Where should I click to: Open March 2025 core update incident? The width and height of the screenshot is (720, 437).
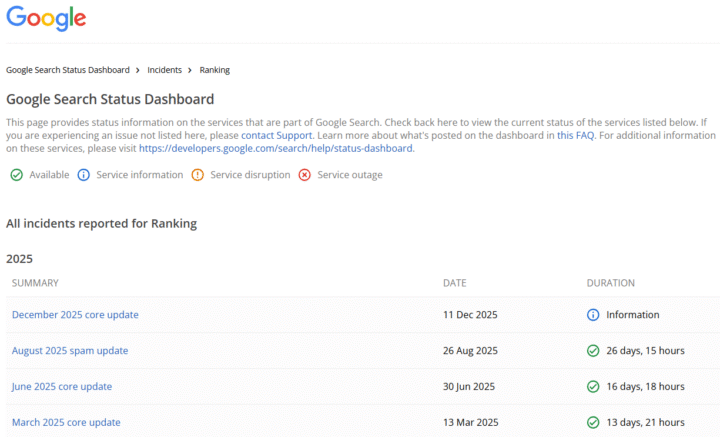(x=66, y=422)
